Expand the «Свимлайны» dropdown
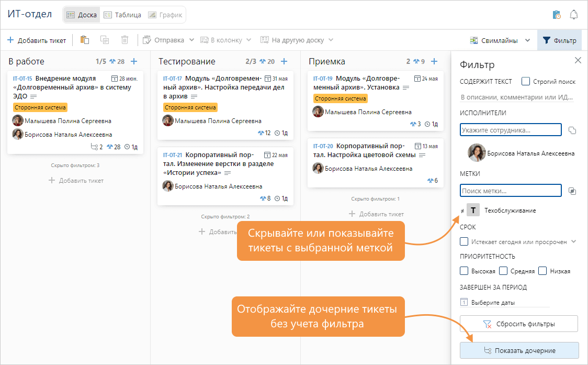The width and height of the screenshot is (588, 365). click(527, 40)
